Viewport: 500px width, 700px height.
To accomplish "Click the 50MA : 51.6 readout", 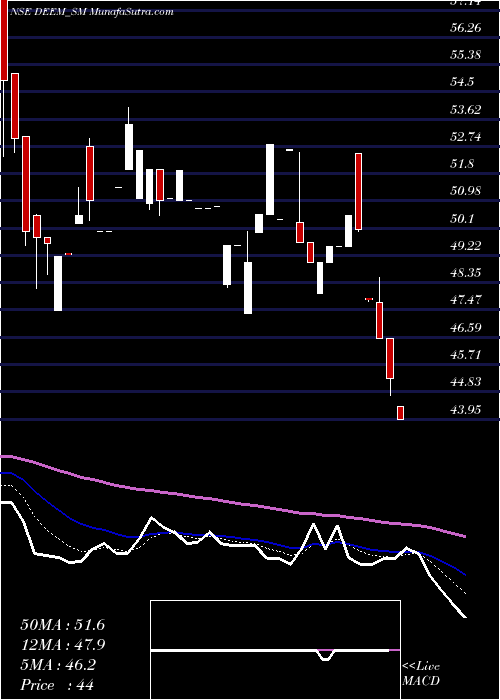I will coord(62,625).
